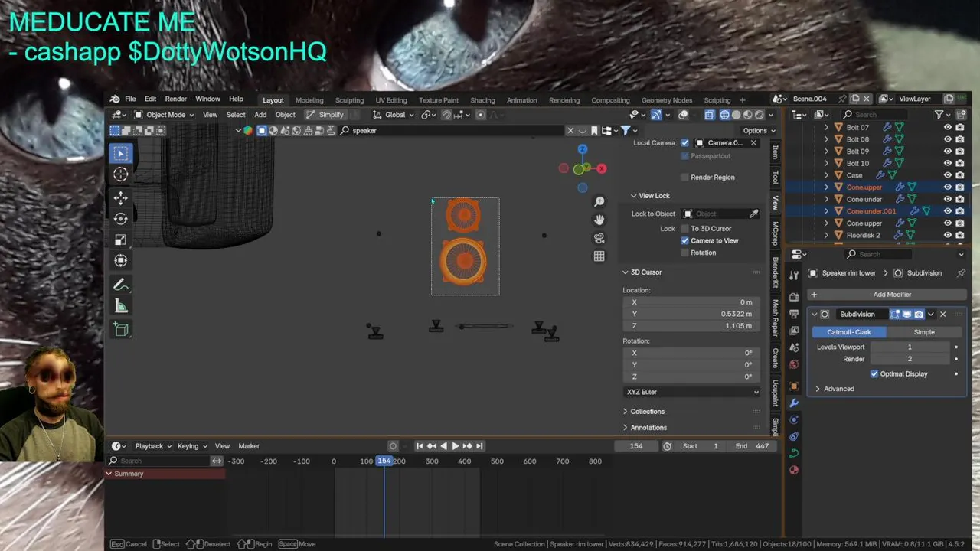The image size is (980, 551).
Task: Open the Modifiers wrench properties tab
Action: (794, 403)
